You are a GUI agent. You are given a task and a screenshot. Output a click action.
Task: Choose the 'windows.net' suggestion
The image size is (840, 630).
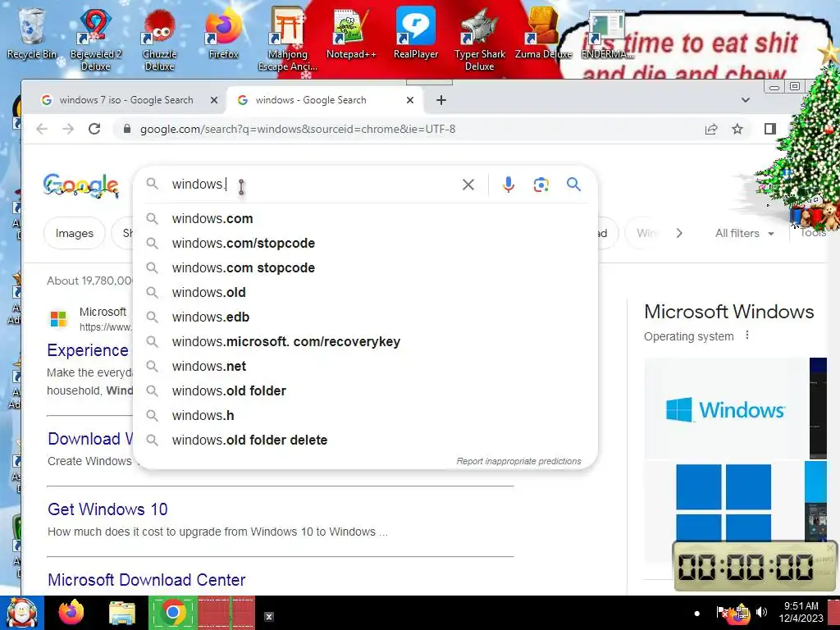click(x=365, y=367)
